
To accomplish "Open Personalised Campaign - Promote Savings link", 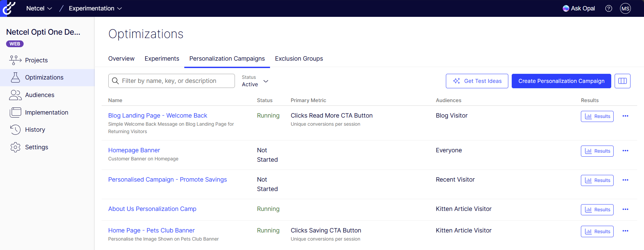I will (167, 180).
